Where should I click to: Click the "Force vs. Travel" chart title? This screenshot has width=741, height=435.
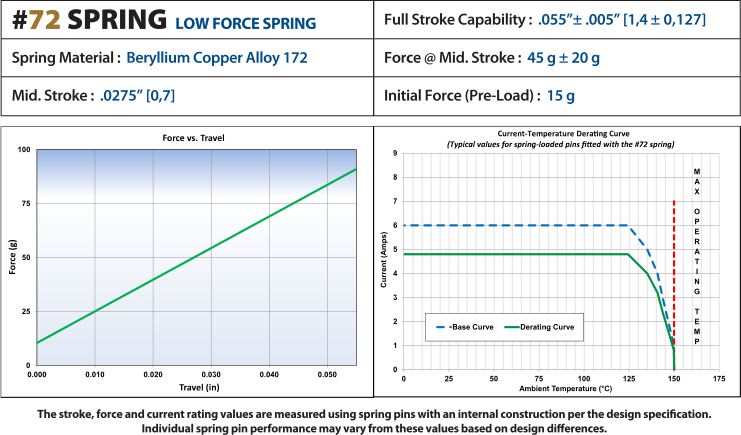coord(195,136)
